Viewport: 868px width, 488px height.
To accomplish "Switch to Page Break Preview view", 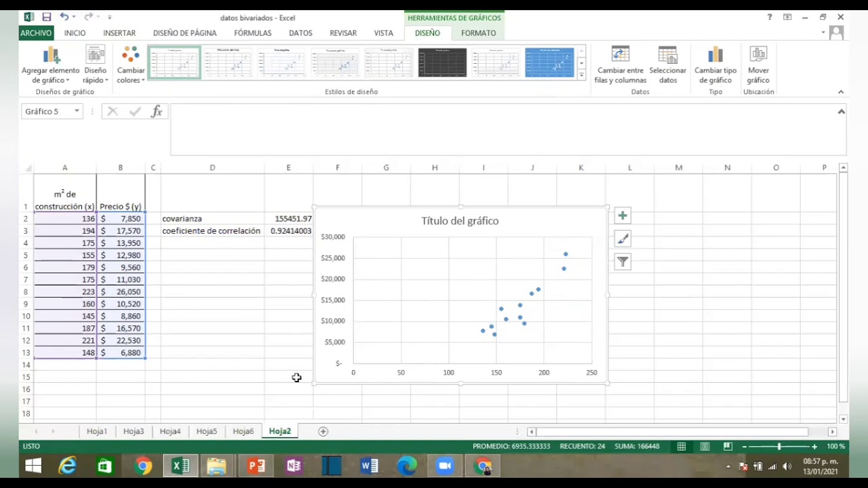I will tap(728, 446).
